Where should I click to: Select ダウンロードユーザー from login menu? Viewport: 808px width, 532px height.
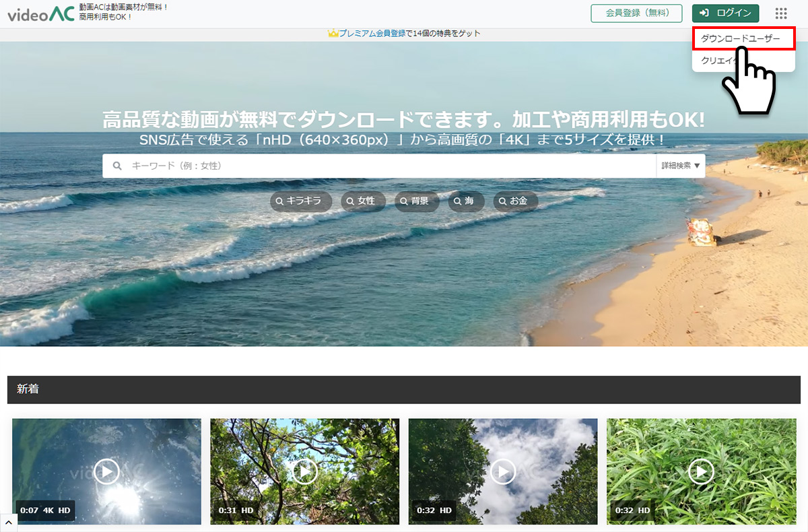tap(743, 39)
